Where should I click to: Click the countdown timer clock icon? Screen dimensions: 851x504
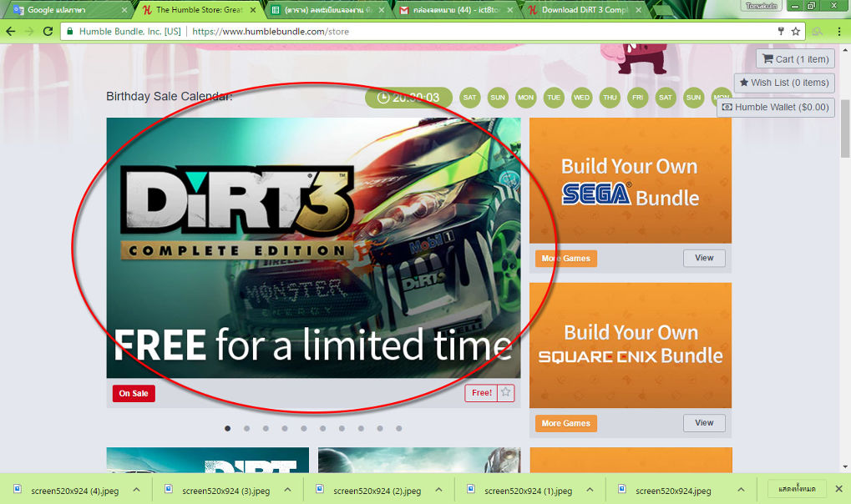tap(383, 98)
